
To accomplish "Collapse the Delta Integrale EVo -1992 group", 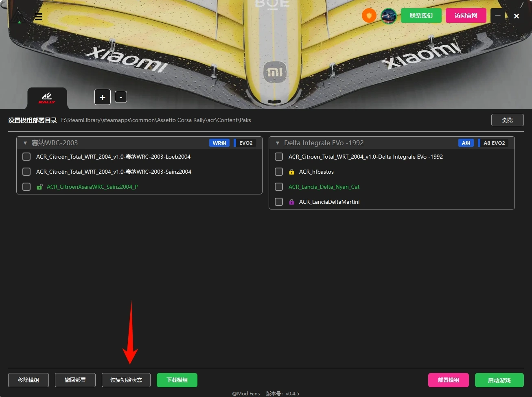I will pyautogui.click(x=278, y=143).
